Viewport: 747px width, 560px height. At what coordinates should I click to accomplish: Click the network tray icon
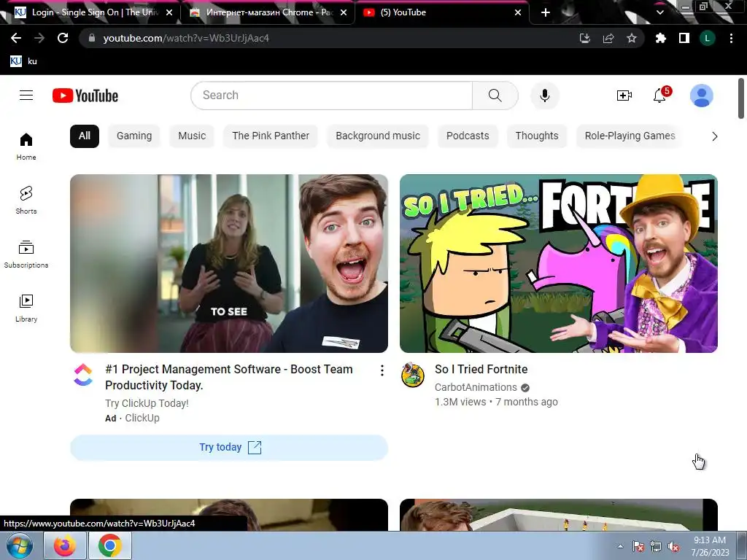[656, 547]
